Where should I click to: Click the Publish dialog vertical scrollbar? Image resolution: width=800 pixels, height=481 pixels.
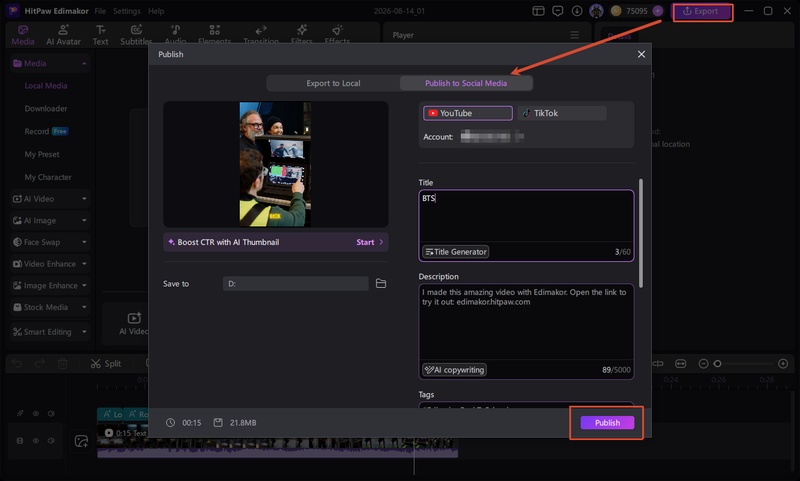click(x=641, y=233)
